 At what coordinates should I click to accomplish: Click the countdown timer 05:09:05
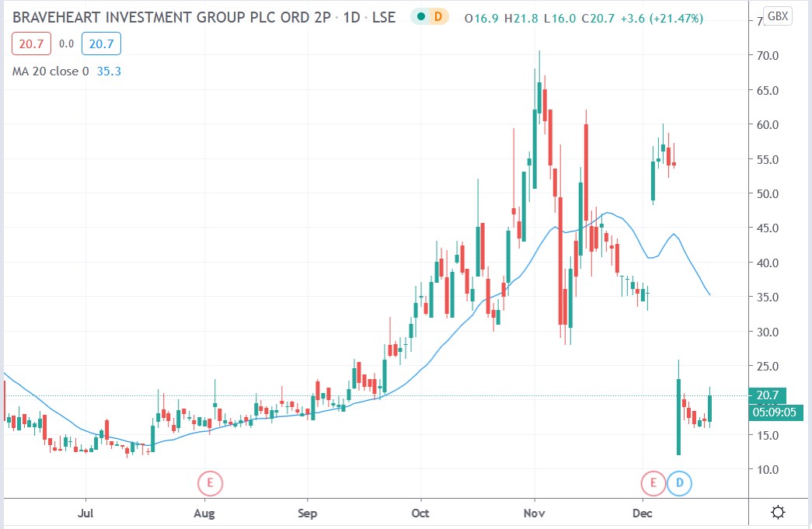point(773,412)
